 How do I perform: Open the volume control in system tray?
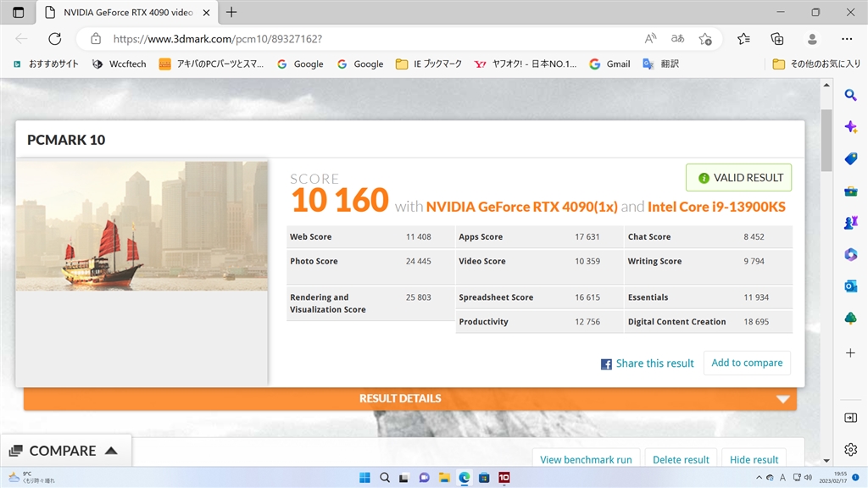click(x=808, y=478)
